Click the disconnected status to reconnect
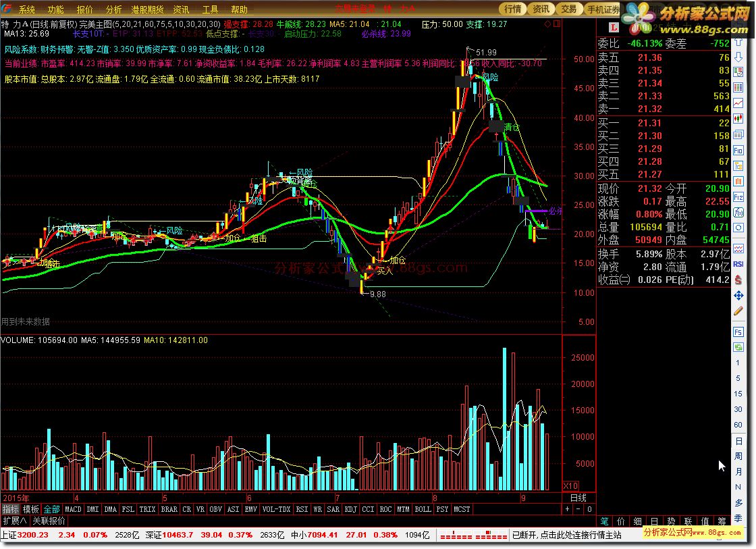 pos(566,535)
